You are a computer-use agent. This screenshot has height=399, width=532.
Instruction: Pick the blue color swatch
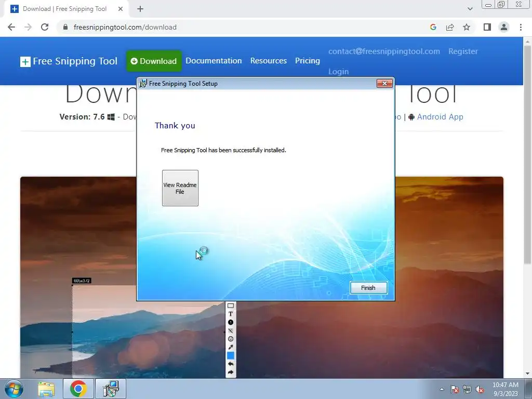[x=231, y=355]
